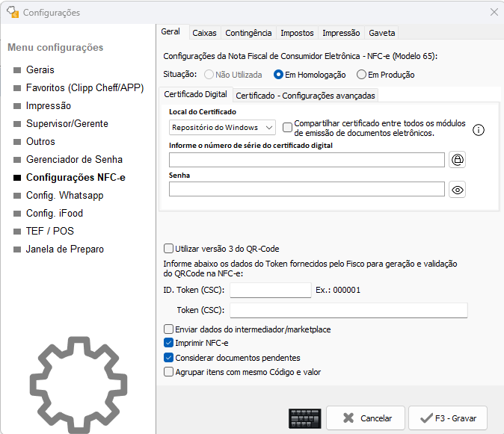This screenshot has width=504, height=434.
Task: Open Certificado - Configurações avançadas tab
Action: (x=305, y=96)
